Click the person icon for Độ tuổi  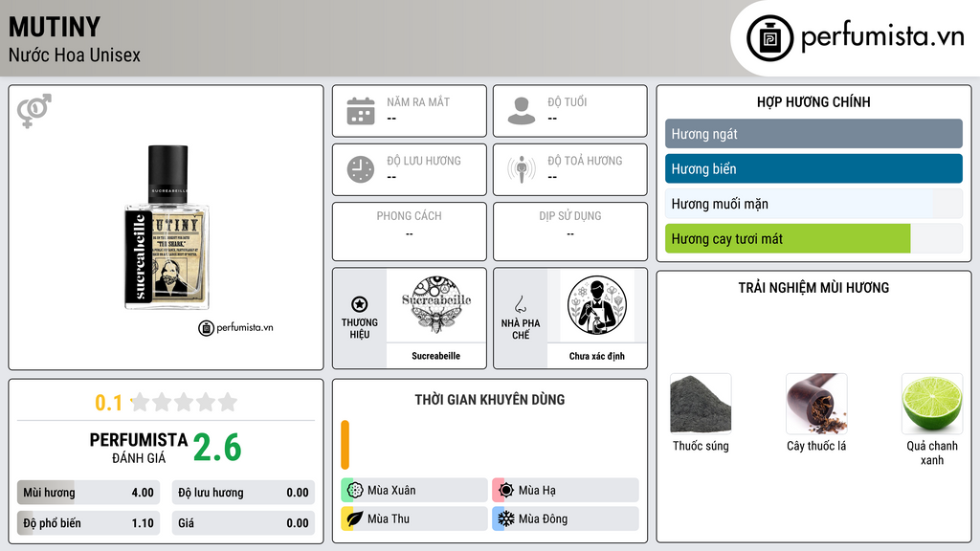click(522, 111)
